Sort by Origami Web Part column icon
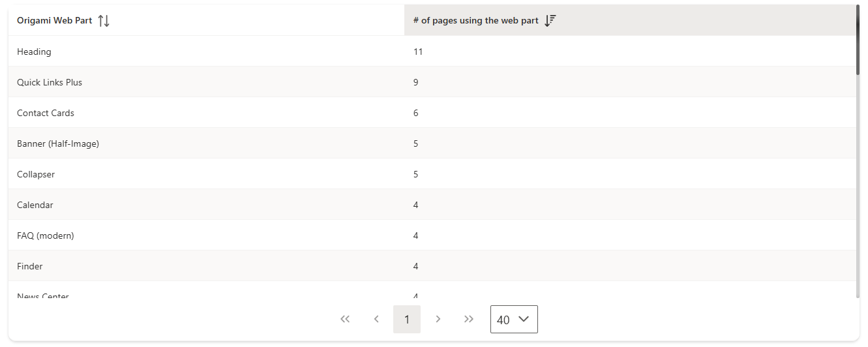 (x=104, y=21)
